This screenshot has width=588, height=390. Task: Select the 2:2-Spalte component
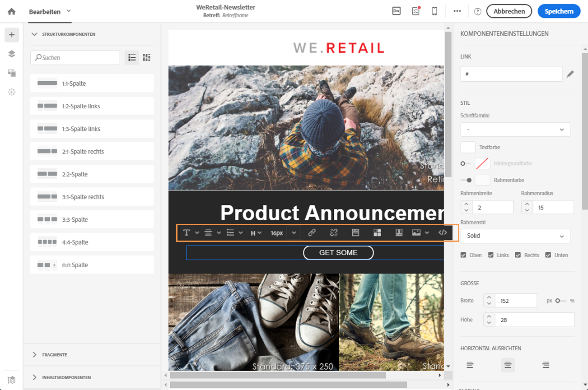[92, 174]
